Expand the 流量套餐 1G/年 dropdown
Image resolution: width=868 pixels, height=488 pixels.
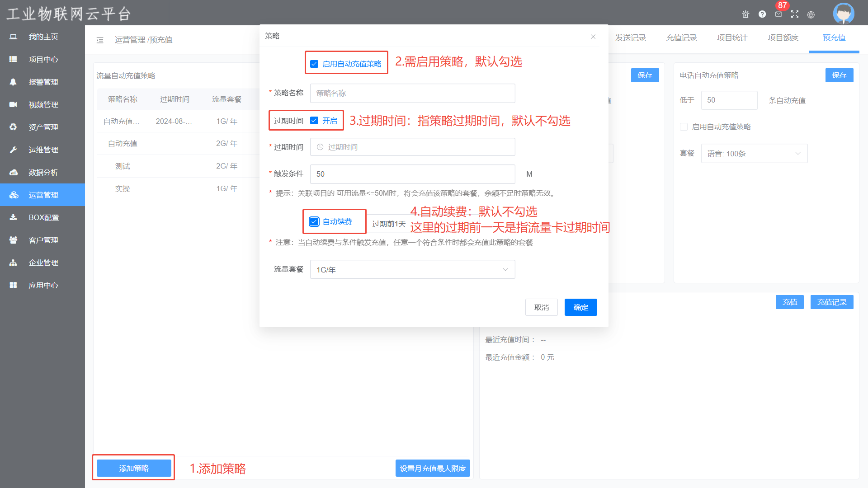click(x=412, y=270)
